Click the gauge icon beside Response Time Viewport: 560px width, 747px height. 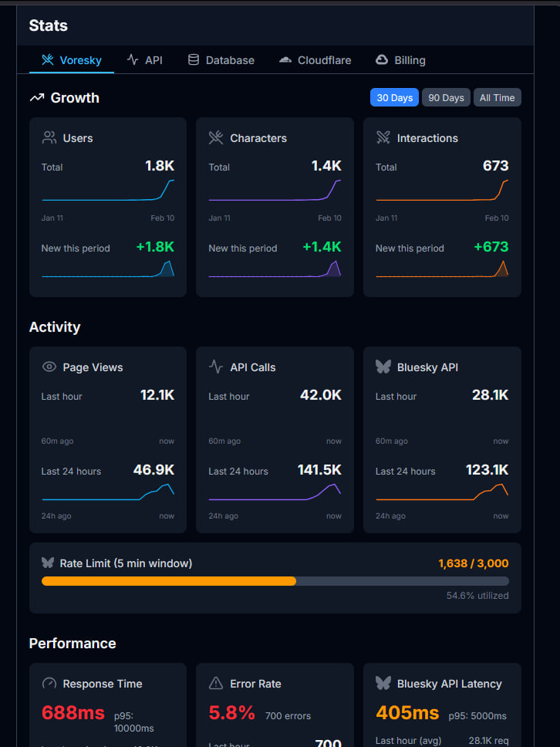pos(49,684)
